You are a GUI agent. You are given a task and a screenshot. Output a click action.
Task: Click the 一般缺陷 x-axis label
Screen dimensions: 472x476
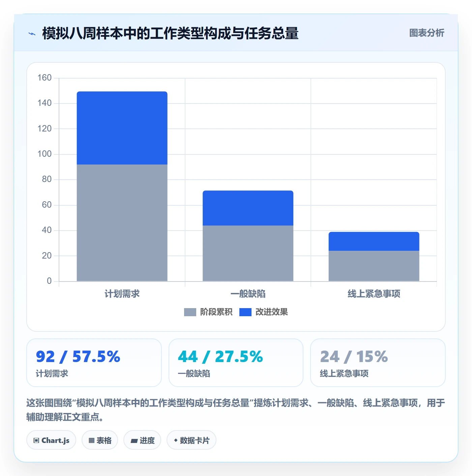(x=248, y=294)
